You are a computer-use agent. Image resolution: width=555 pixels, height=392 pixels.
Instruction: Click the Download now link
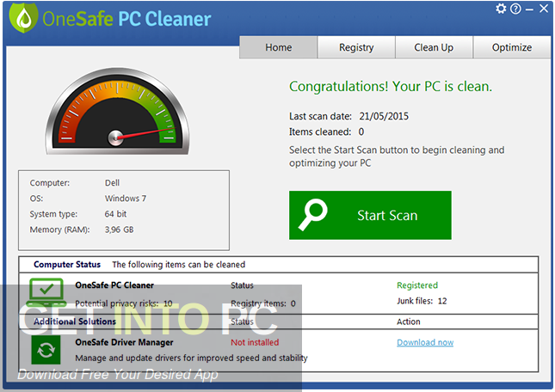tap(425, 342)
